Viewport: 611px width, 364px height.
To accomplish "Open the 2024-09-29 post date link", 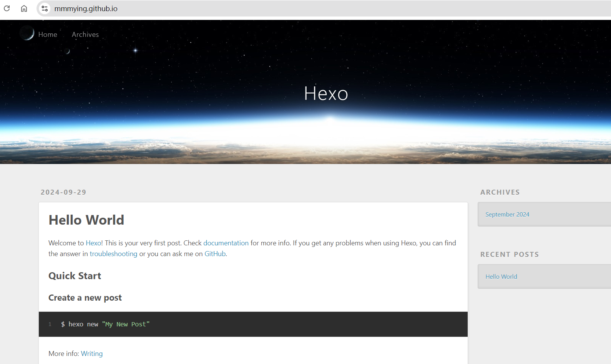I will point(63,192).
